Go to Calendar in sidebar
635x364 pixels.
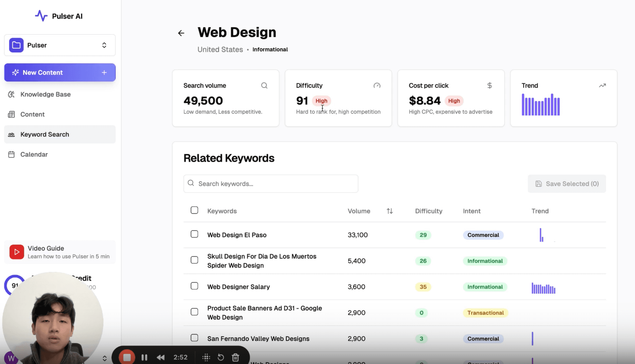(x=34, y=154)
